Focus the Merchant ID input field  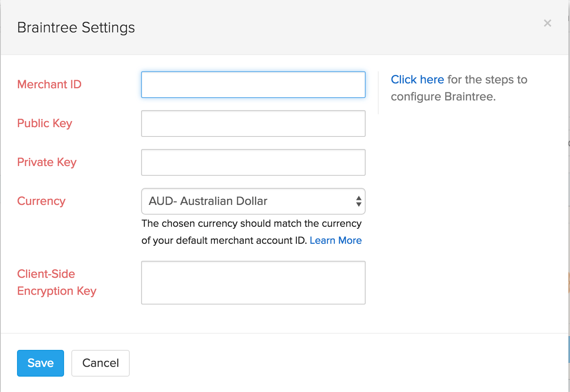point(253,85)
